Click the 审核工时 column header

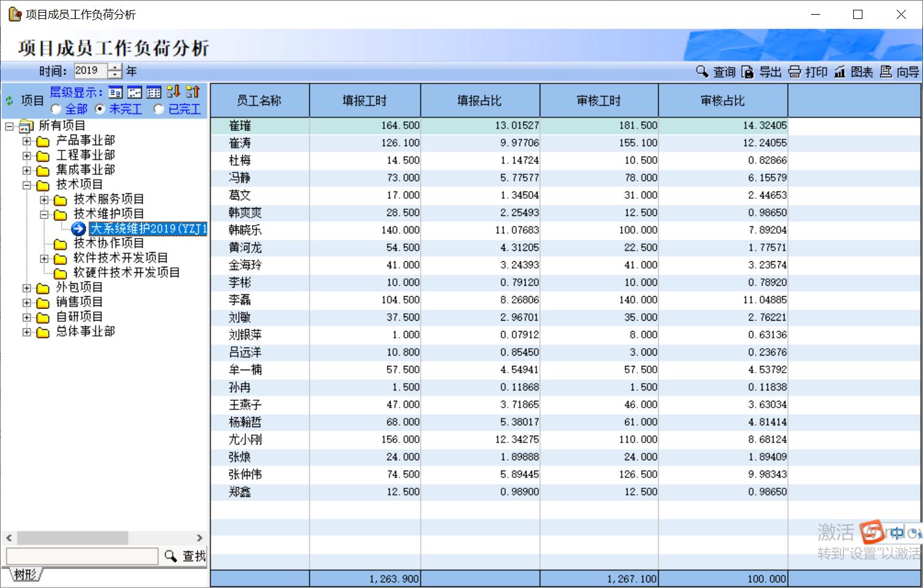click(599, 101)
